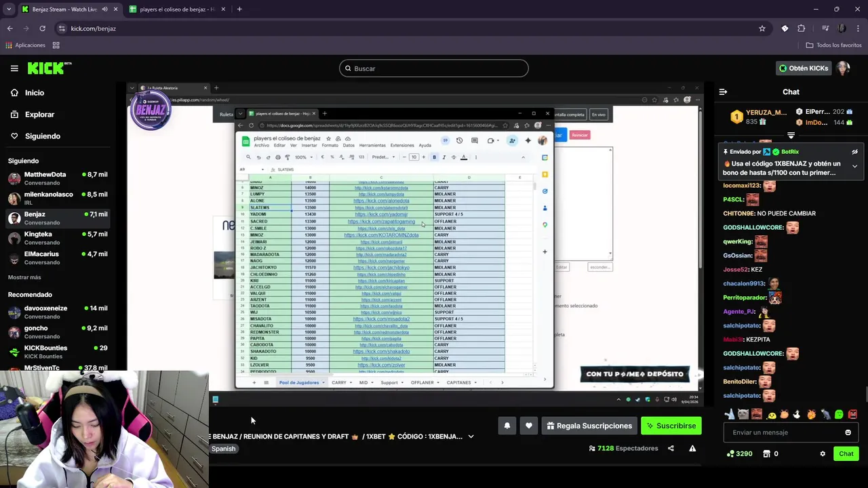Expand the pinned BotRix message
Screen dimensions: 868x488
coord(854,166)
